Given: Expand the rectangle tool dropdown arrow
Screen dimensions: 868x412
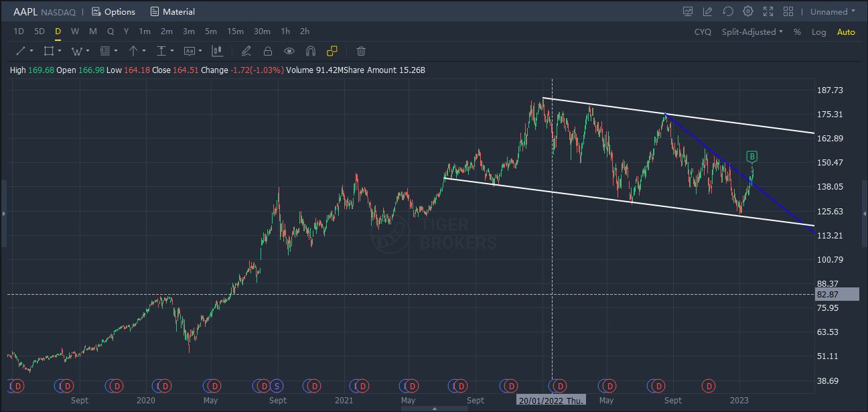Looking at the screenshot, I should tap(60, 51).
